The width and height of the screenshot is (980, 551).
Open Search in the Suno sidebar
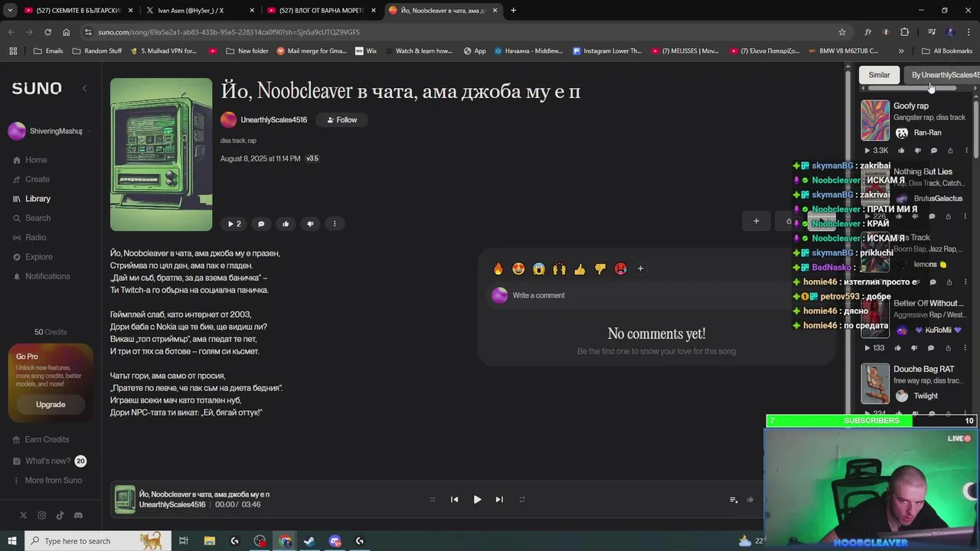pos(32,218)
